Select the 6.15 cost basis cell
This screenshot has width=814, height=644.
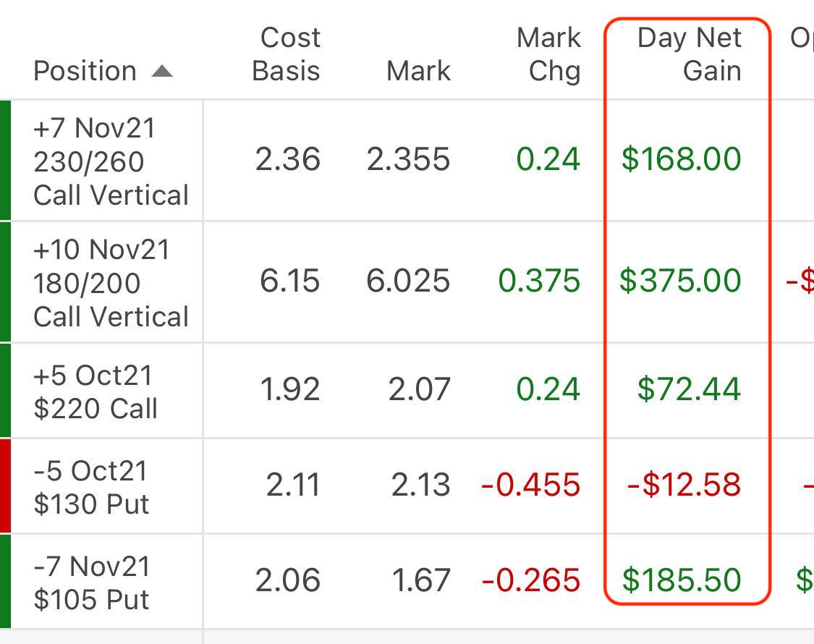[x=289, y=281]
